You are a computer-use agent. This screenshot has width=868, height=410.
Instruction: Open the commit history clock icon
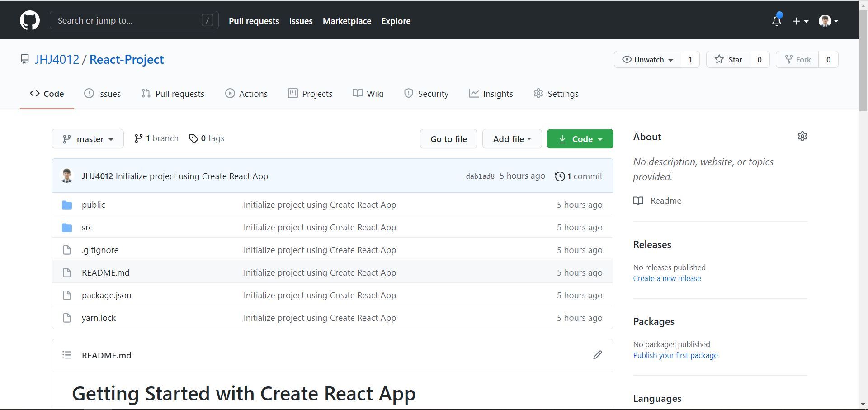(x=560, y=176)
